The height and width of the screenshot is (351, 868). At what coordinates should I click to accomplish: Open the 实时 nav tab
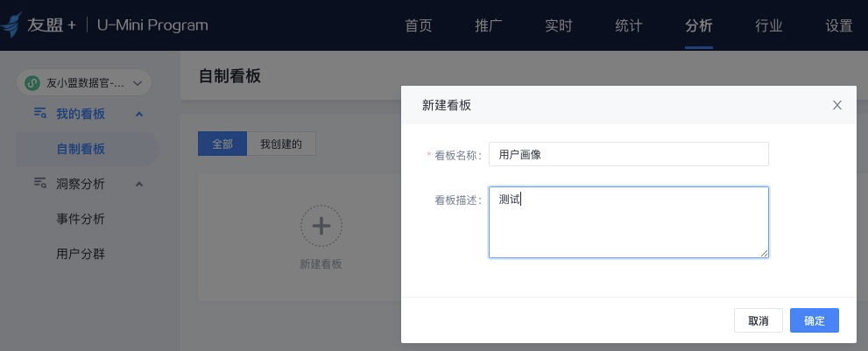(559, 25)
